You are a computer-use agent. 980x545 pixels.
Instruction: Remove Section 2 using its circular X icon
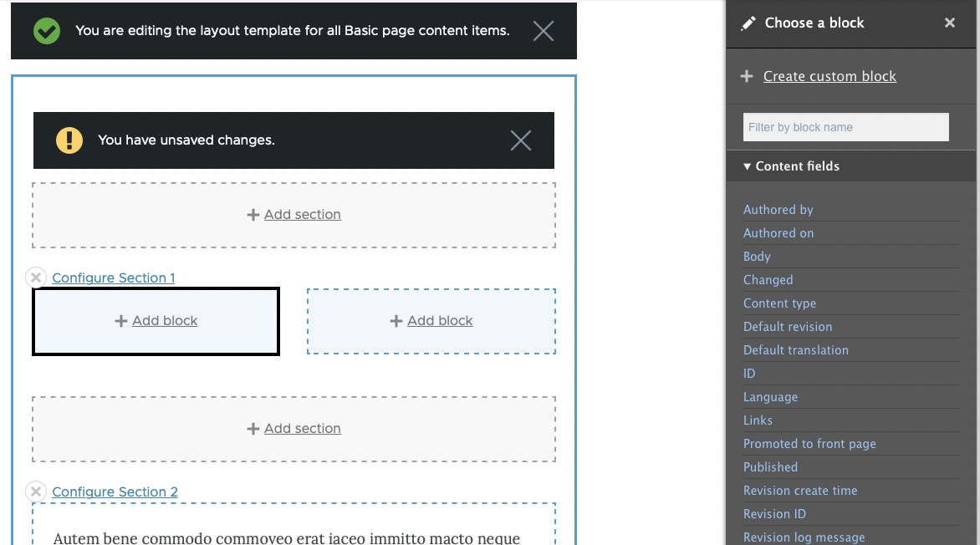[35, 492]
